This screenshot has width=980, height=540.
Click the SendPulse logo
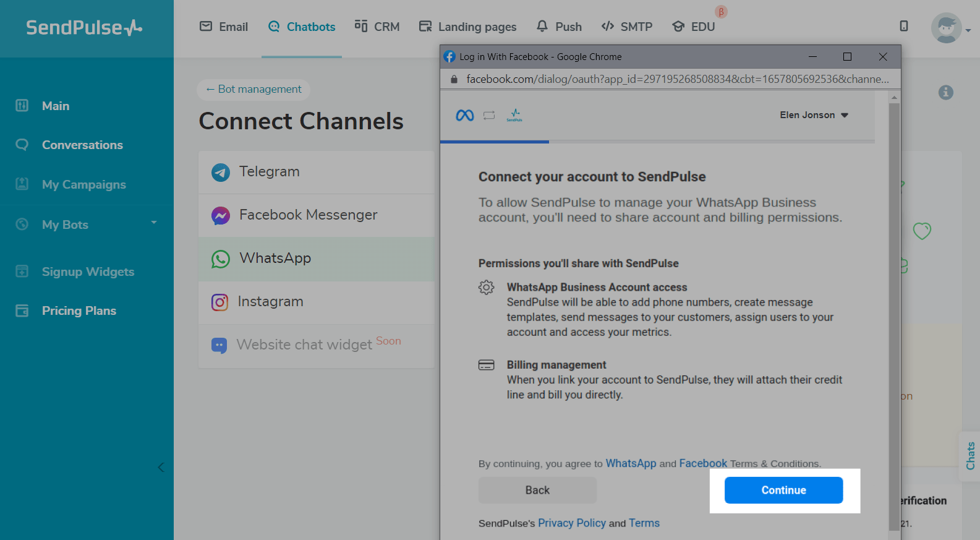point(84,28)
